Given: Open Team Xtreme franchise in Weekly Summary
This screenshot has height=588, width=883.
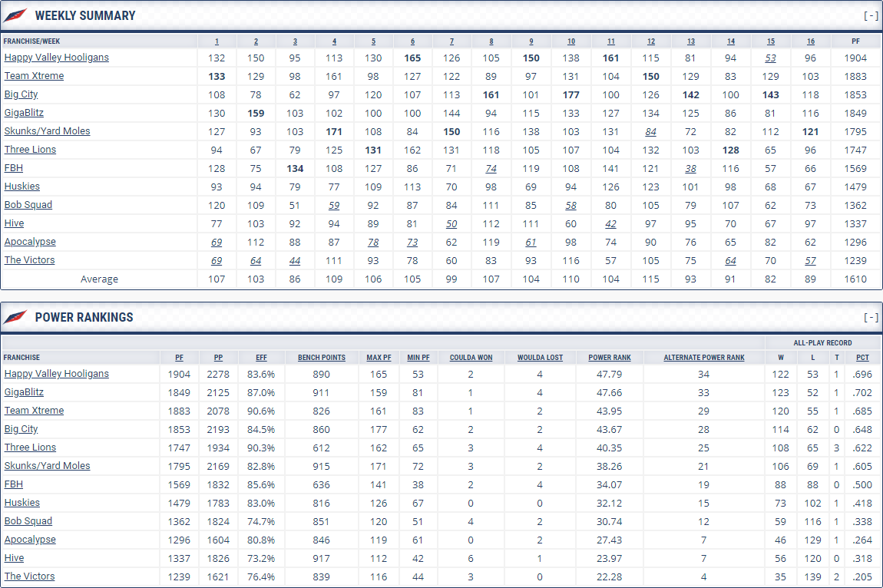Looking at the screenshot, I should point(34,76).
